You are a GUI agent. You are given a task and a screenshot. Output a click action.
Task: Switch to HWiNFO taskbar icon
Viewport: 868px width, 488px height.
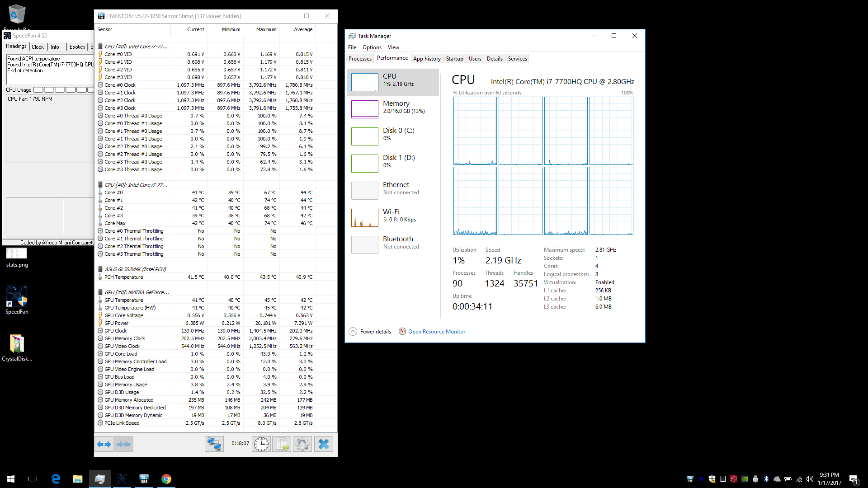[144, 479]
